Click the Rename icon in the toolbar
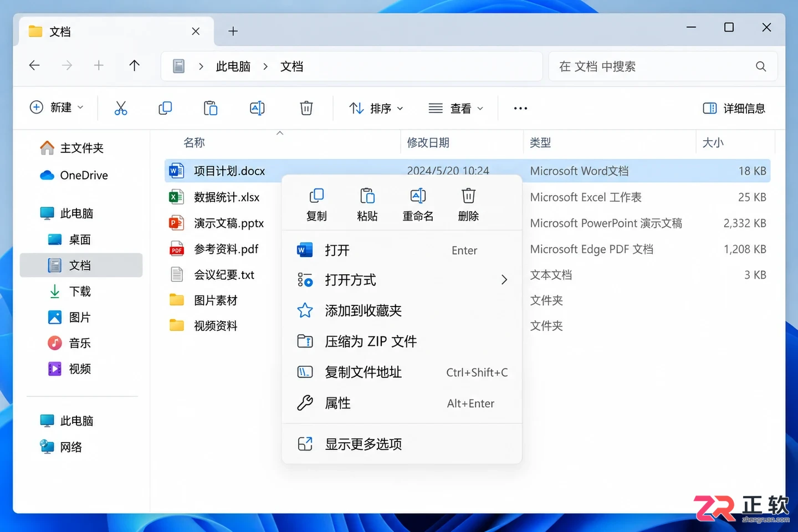798x532 pixels. pos(257,108)
